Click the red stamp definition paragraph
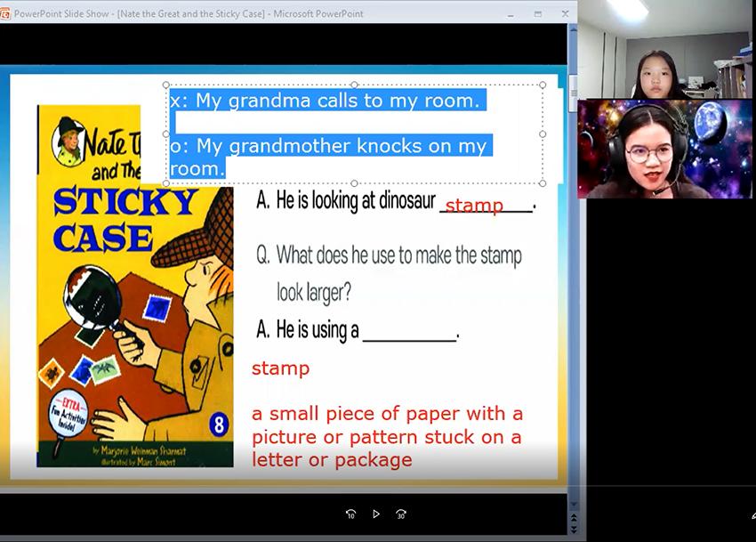The image size is (756, 542). pyautogui.click(x=387, y=437)
